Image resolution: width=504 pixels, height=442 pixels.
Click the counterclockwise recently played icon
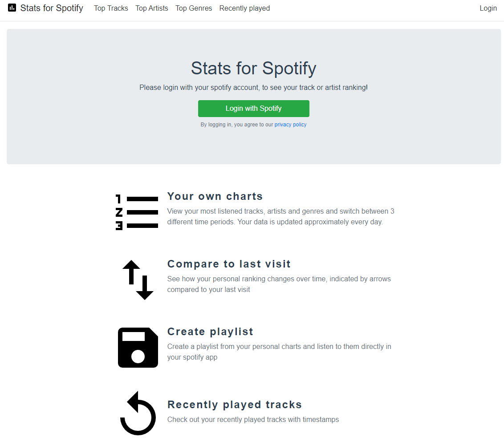click(138, 414)
